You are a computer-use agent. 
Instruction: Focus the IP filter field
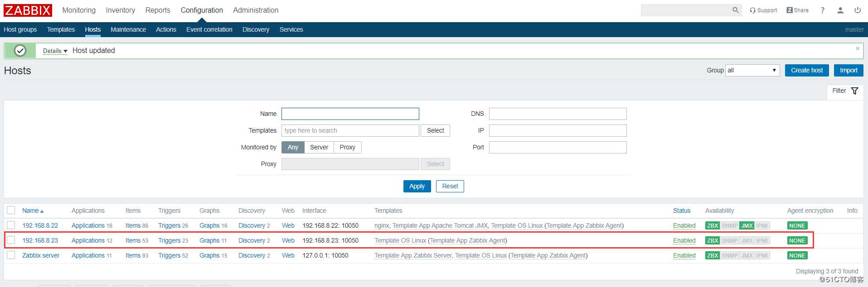point(558,130)
